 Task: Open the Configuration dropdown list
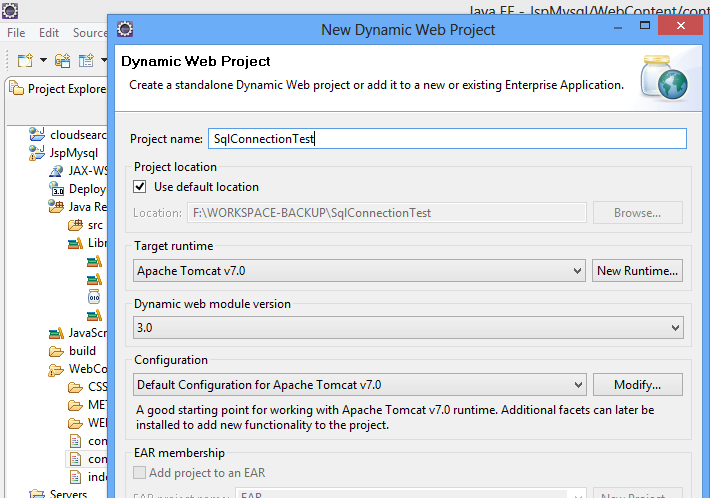pyautogui.click(x=360, y=385)
